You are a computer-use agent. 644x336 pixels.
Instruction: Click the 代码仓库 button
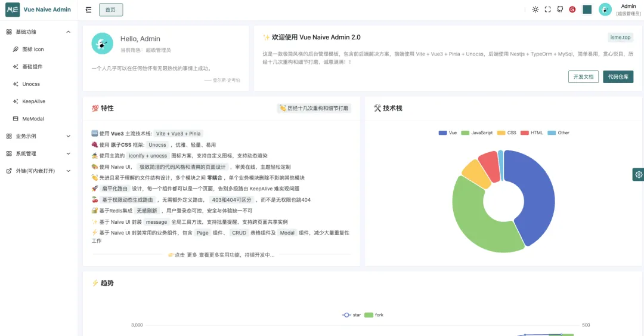point(618,76)
